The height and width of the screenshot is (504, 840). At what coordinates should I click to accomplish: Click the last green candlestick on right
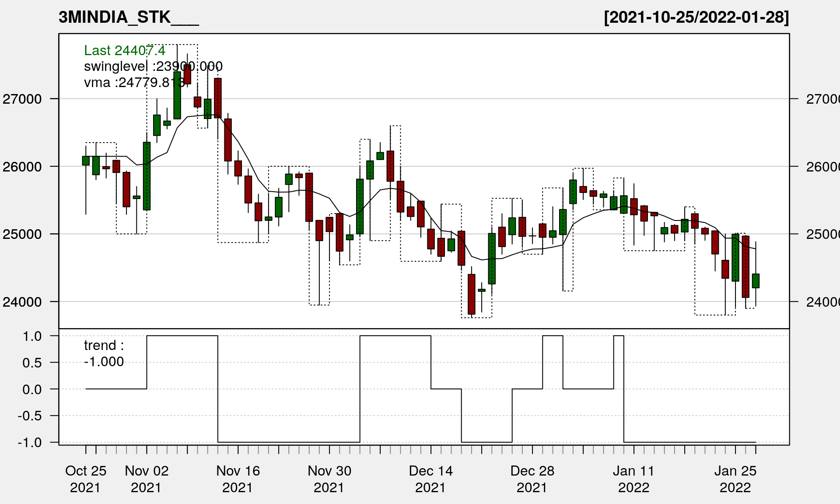pos(756,281)
